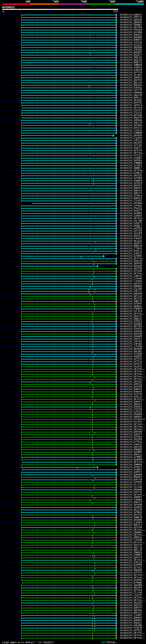Image resolution: width=146 pixels, height=644 pixels.
Task: Select hit label UniRef100_A7UP40
Action: pyautogui.click(x=131, y=304)
